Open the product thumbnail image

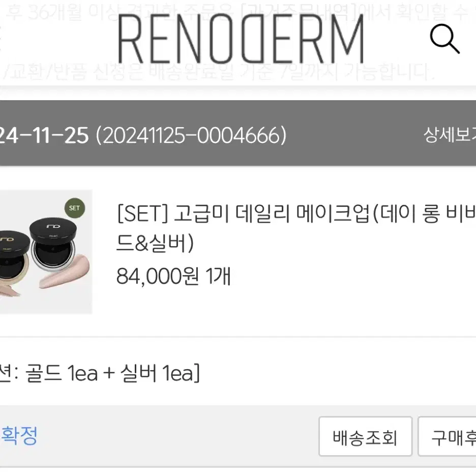46,252
